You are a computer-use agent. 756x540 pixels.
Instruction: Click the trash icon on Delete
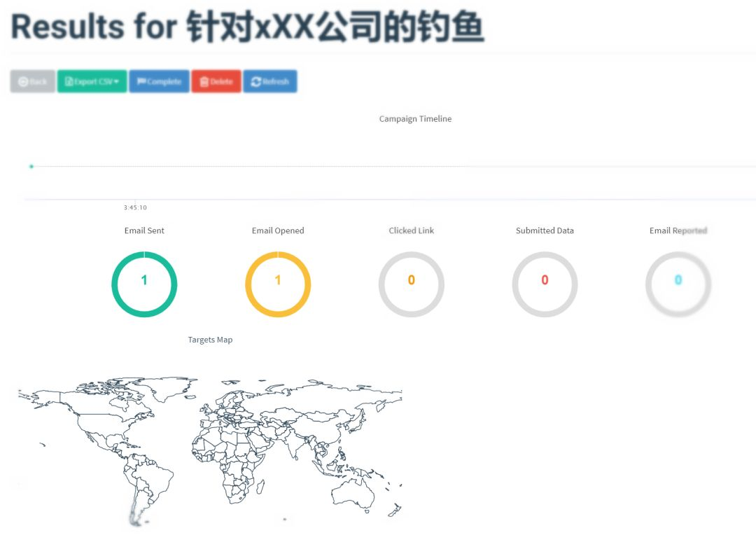coord(204,81)
